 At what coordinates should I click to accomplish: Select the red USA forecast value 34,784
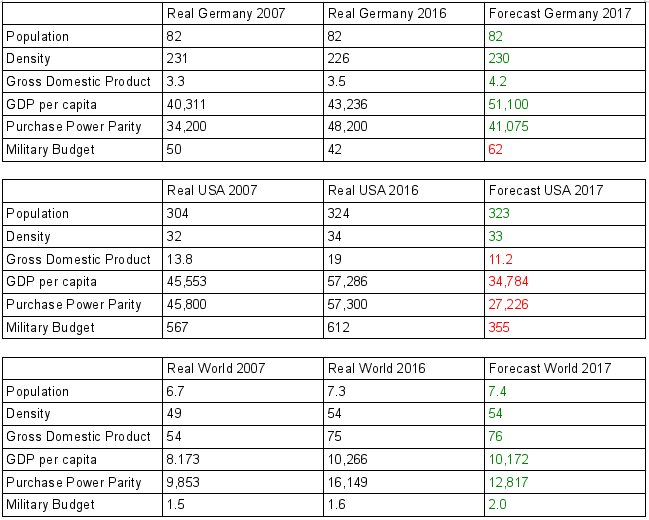coord(509,282)
